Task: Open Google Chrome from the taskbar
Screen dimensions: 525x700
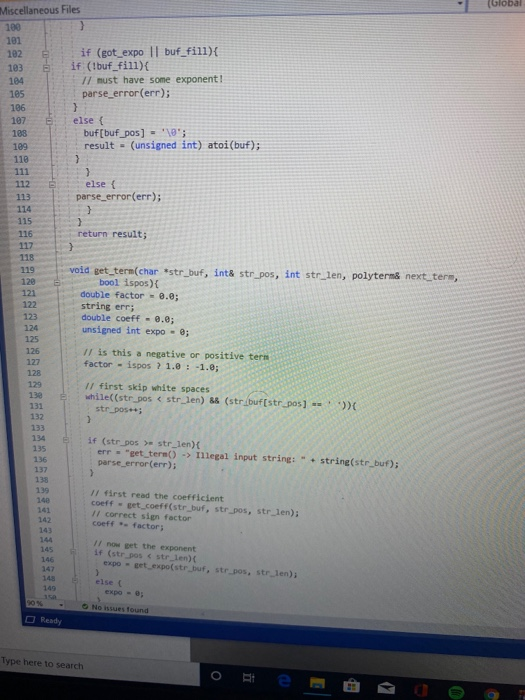Action: (x=491, y=694)
